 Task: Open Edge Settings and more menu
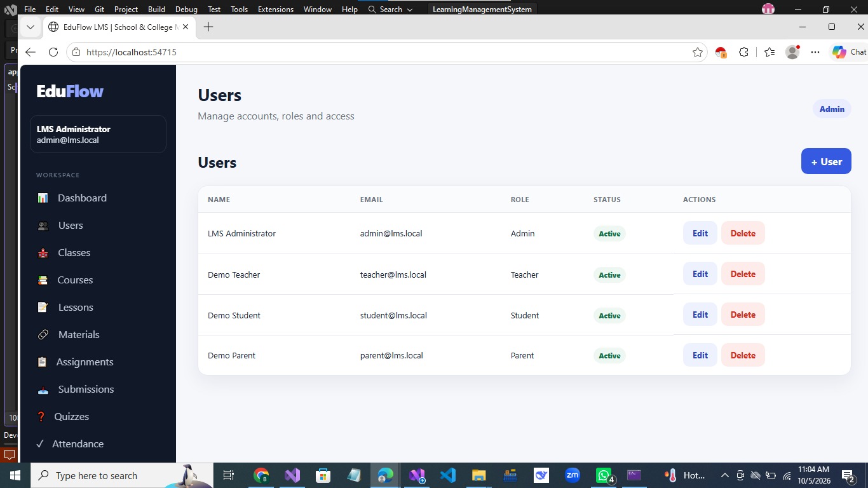point(815,52)
